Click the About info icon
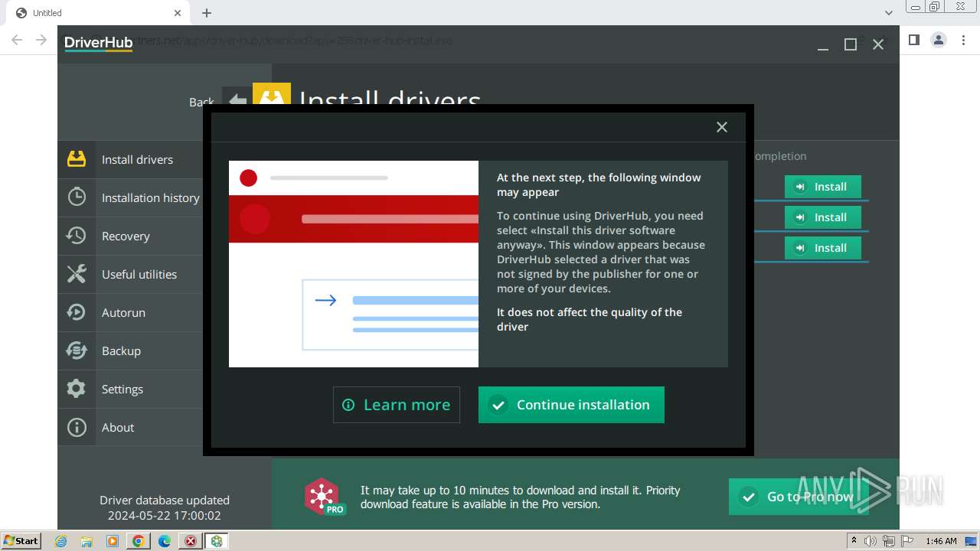 tap(77, 427)
